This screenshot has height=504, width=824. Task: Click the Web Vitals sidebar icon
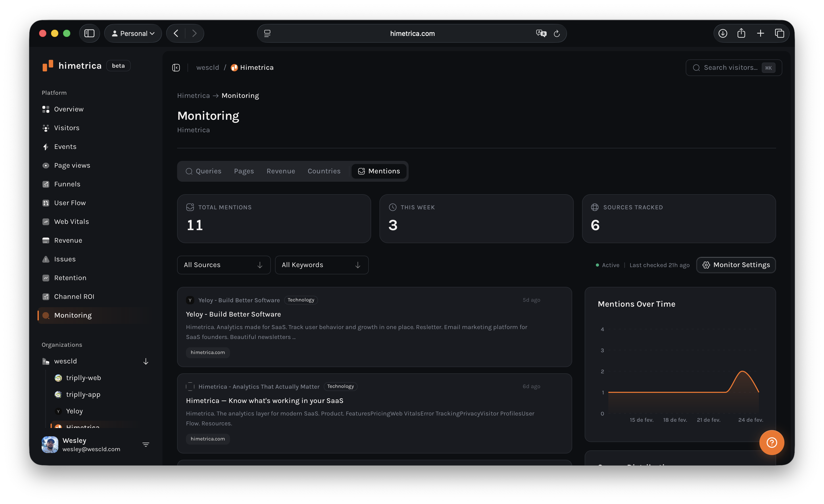[46, 222]
